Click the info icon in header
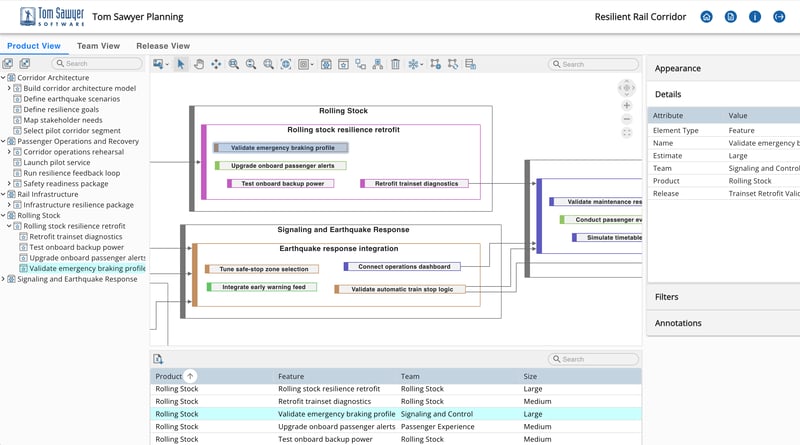This screenshot has width=800, height=445. (755, 17)
